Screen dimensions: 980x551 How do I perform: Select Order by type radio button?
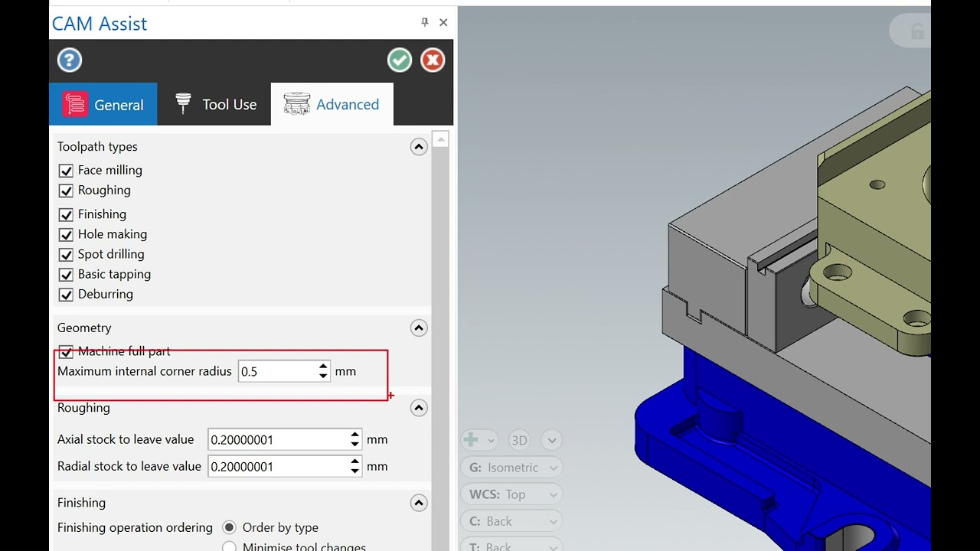click(229, 527)
